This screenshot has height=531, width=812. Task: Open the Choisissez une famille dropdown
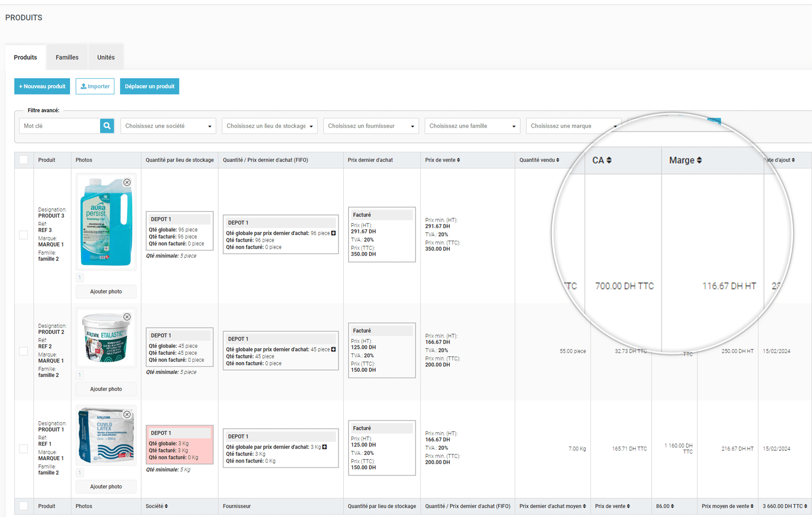[x=472, y=126]
